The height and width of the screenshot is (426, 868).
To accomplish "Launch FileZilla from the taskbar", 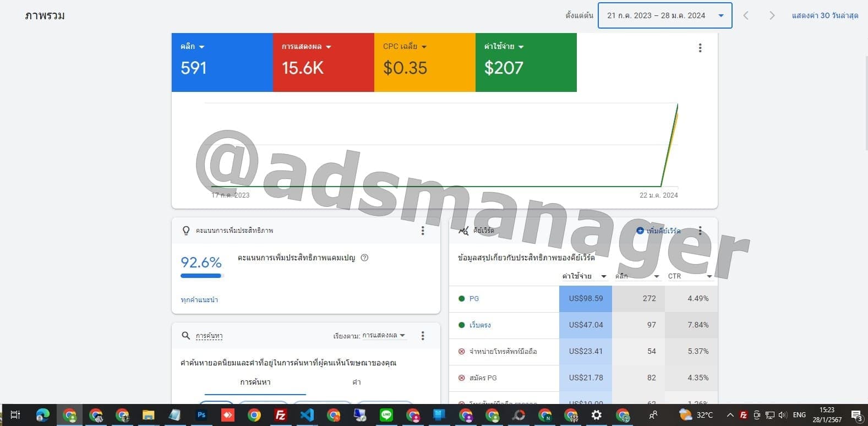I will tap(280, 415).
